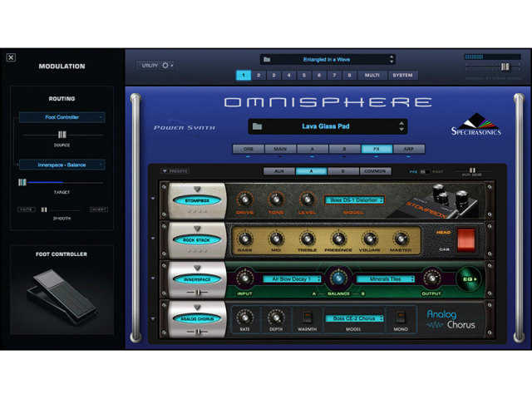532x399 pixels.
Task: Open the MULTI page
Action: click(372, 76)
